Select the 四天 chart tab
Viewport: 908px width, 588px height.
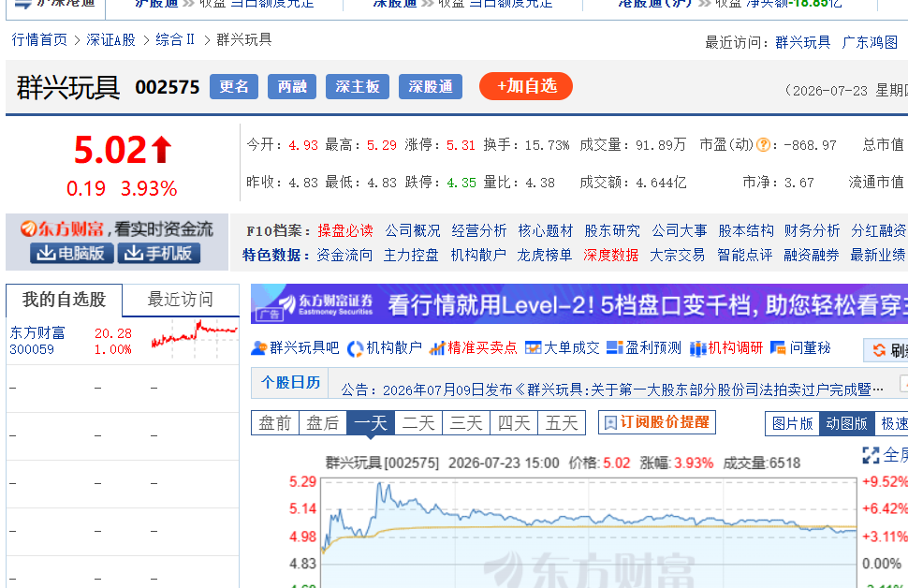click(x=514, y=423)
